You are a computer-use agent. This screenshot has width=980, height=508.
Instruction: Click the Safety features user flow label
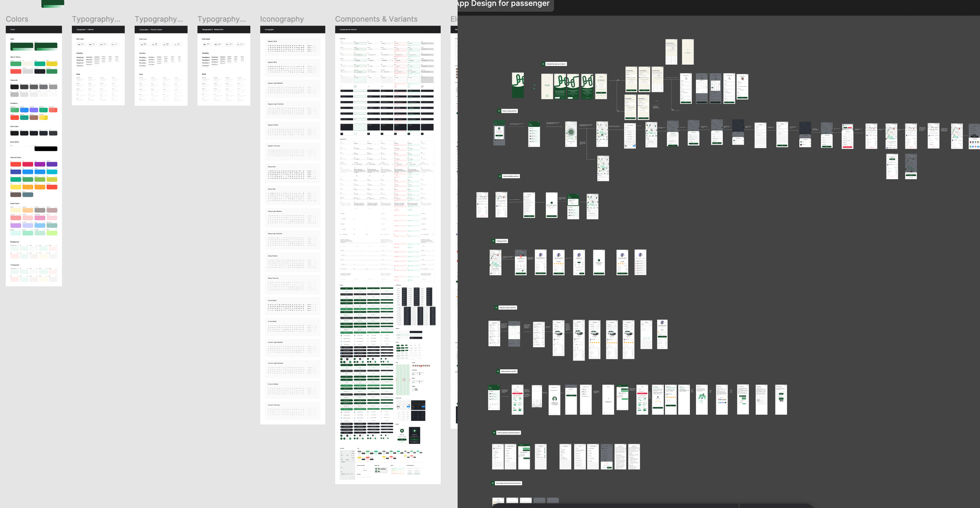point(509,371)
